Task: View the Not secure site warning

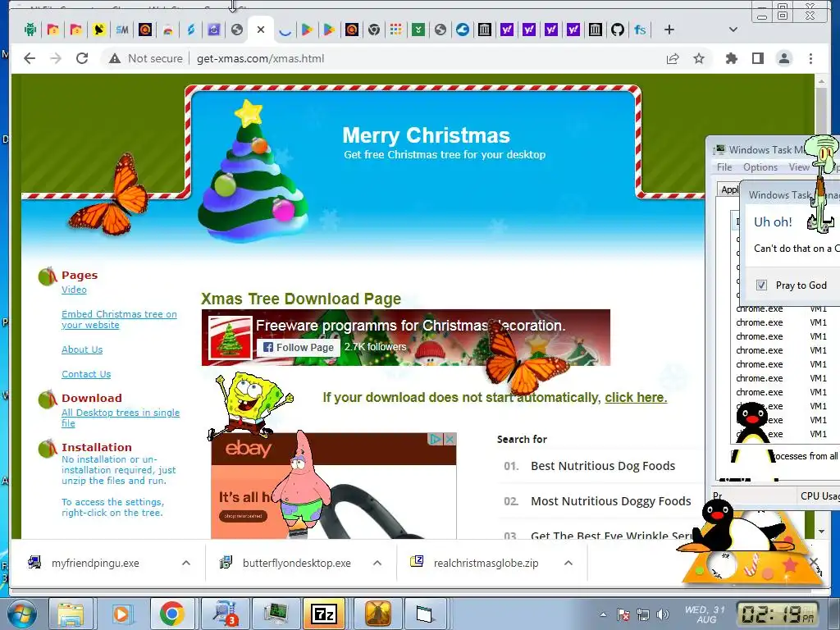Action: [146, 58]
